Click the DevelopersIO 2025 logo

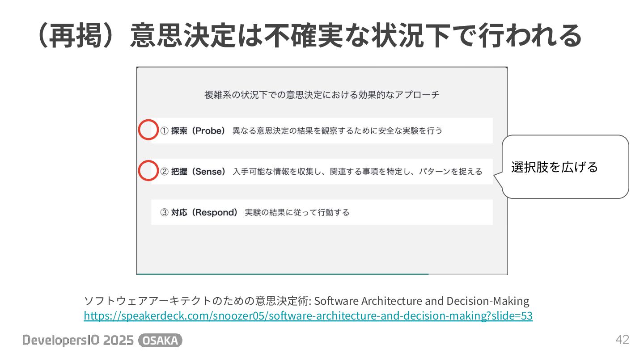point(78,341)
